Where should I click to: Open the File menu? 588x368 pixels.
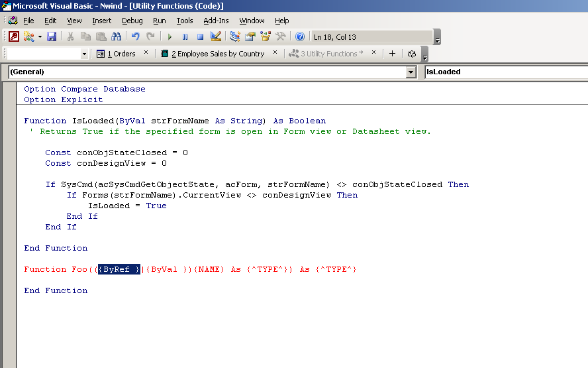pyautogui.click(x=28, y=21)
